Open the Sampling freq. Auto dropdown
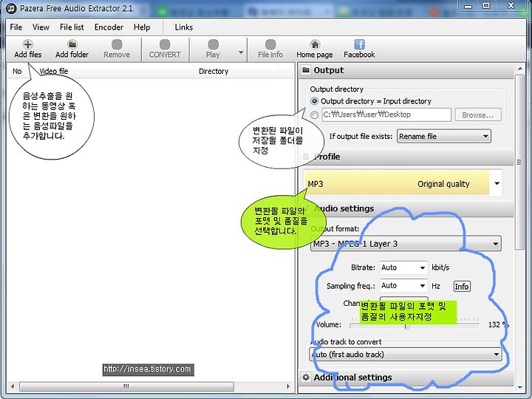The height and width of the screenshot is (399, 532). (403, 286)
